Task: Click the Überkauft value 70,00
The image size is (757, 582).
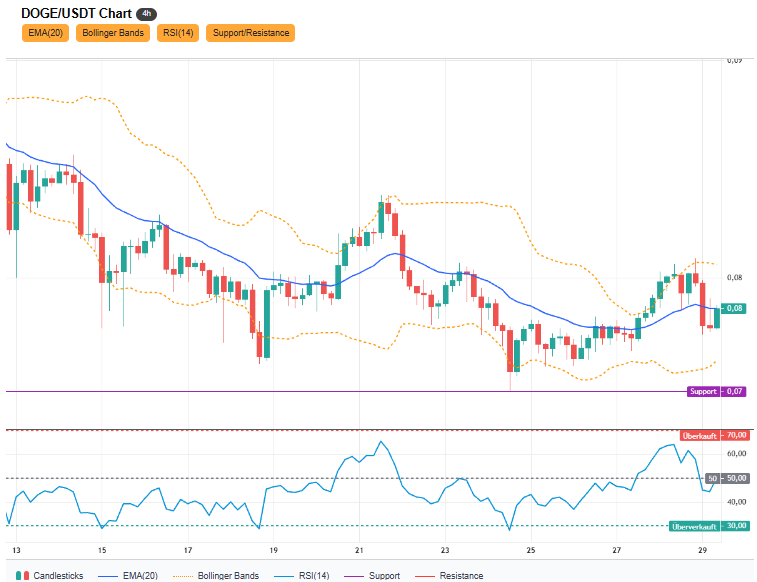Action: point(736,435)
